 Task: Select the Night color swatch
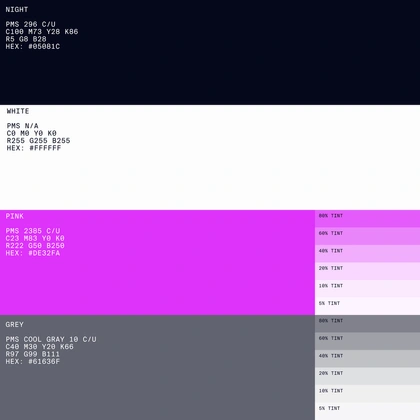[x=210, y=52]
